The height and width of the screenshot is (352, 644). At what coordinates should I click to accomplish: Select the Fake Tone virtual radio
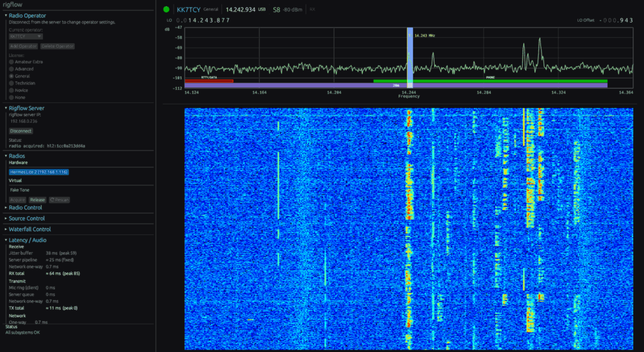click(19, 190)
